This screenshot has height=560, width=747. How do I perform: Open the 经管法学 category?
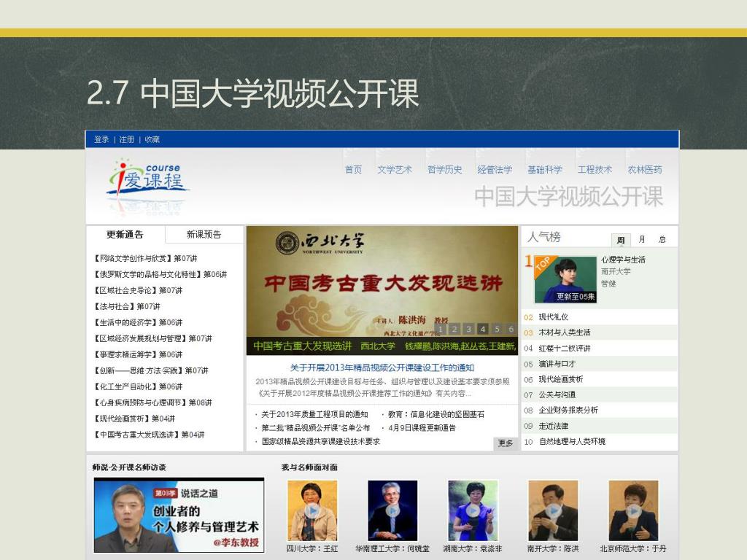click(x=495, y=169)
